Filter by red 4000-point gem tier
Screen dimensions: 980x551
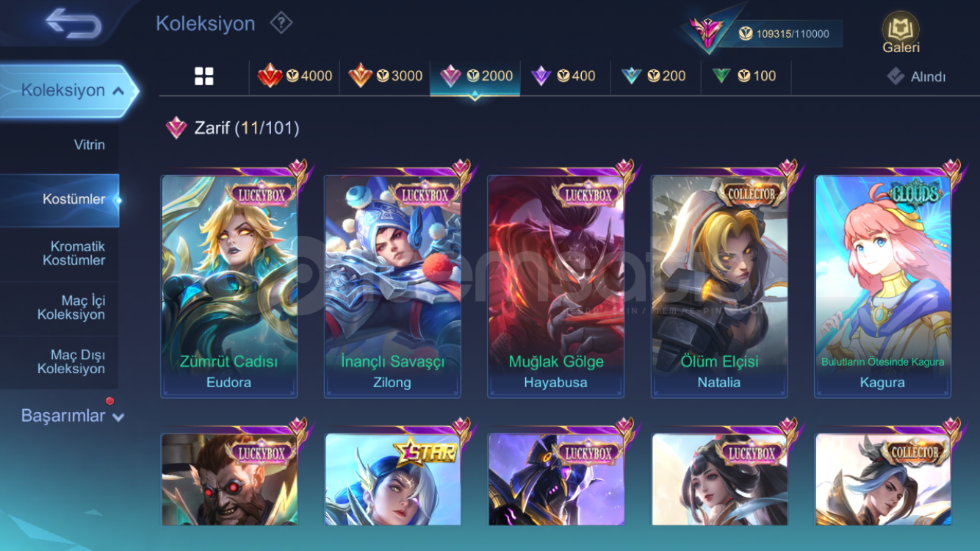click(295, 76)
